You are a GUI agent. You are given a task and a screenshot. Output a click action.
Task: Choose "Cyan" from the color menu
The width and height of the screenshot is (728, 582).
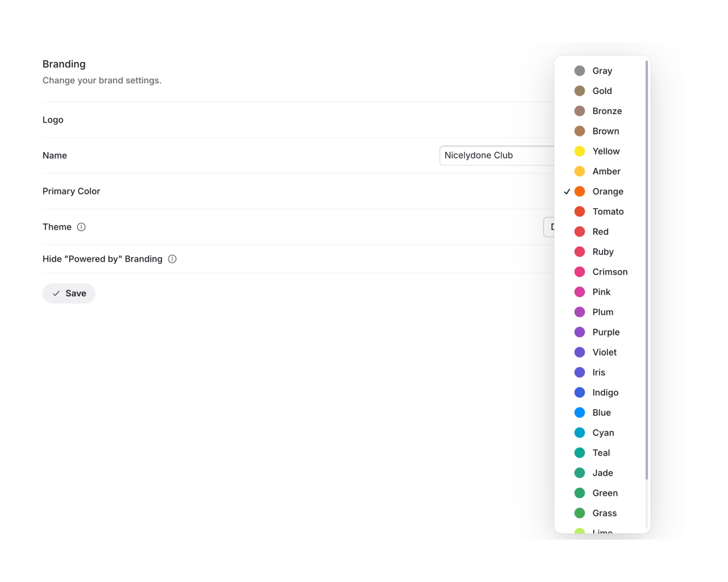click(602, 433)
